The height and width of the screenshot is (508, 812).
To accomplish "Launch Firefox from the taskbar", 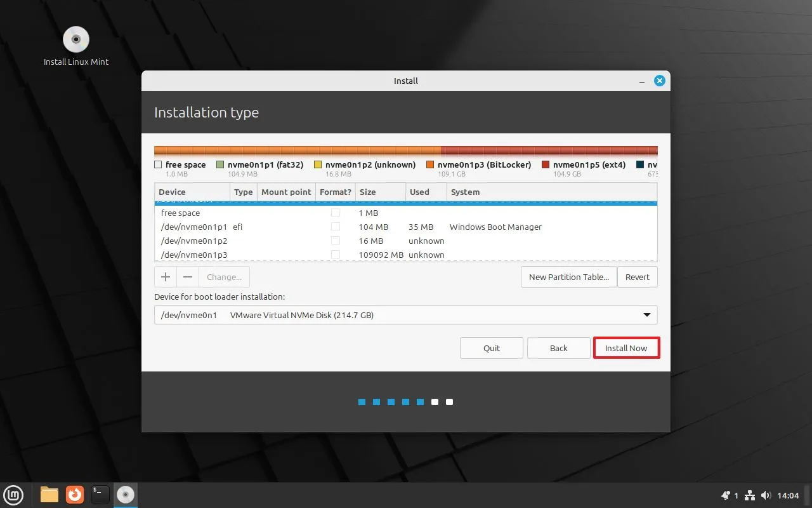I will 75,494.
